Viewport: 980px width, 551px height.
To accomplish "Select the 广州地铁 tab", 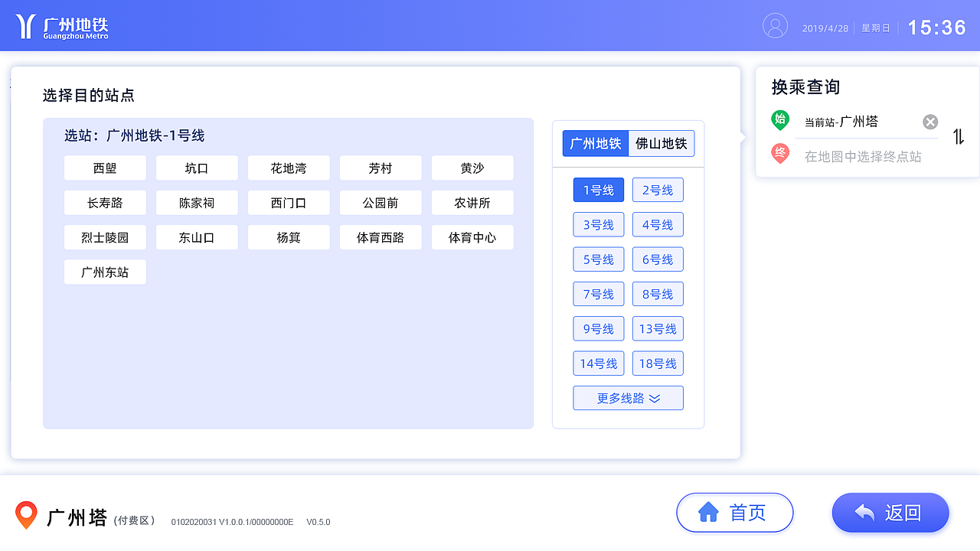I will click(596, 143).
